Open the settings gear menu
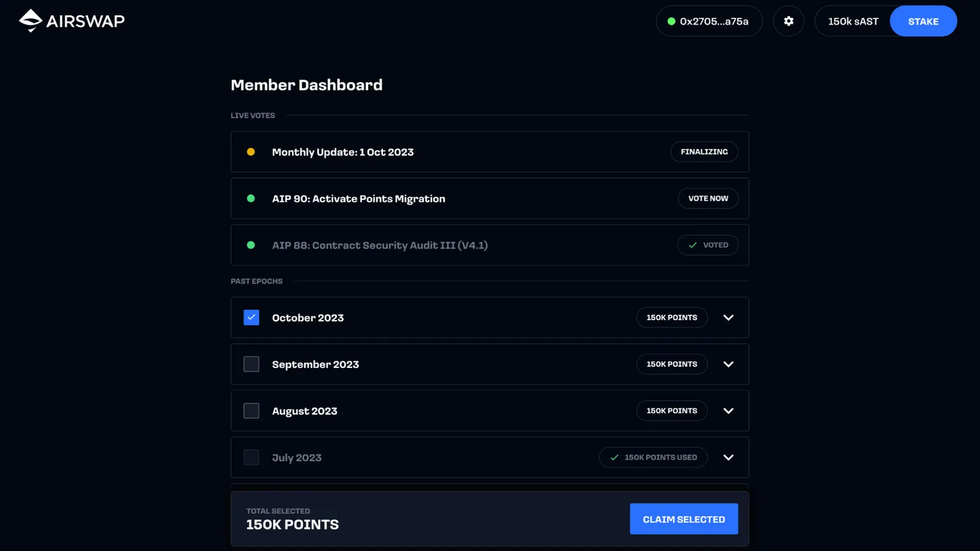Image resolution: width=980 pixels, height=551 pixels. pyautogui.click(x=789, y=20)
